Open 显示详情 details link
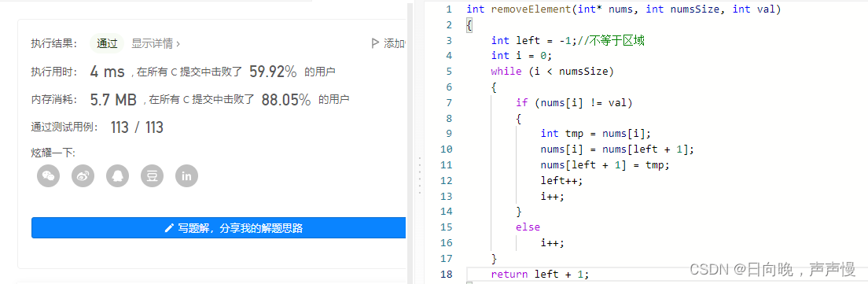868x284 pixels. click(155, 43)
